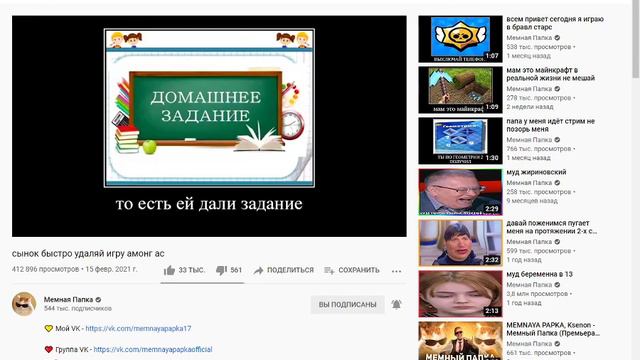Click the like/dislike ratio bar

pos(202,282)
